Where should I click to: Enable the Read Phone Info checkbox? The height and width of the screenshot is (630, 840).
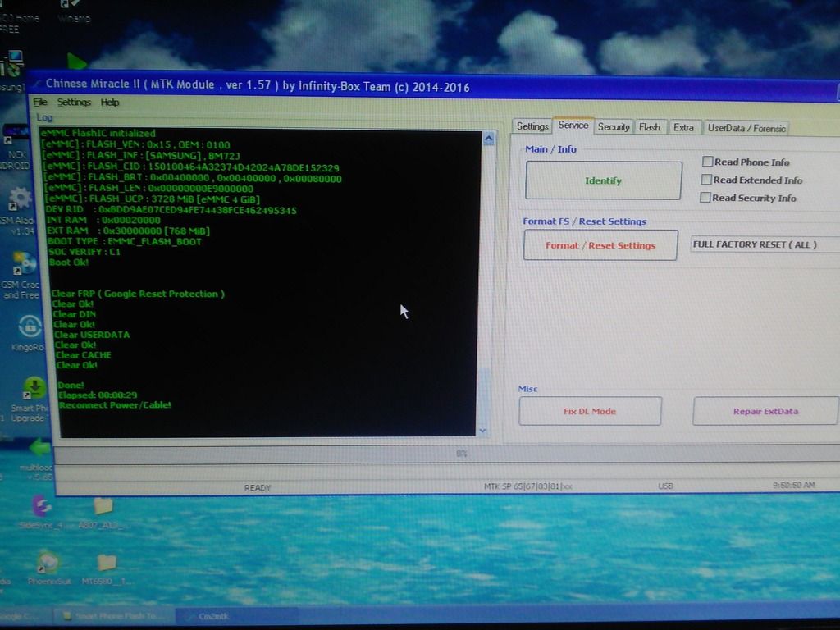pos(707,162)
